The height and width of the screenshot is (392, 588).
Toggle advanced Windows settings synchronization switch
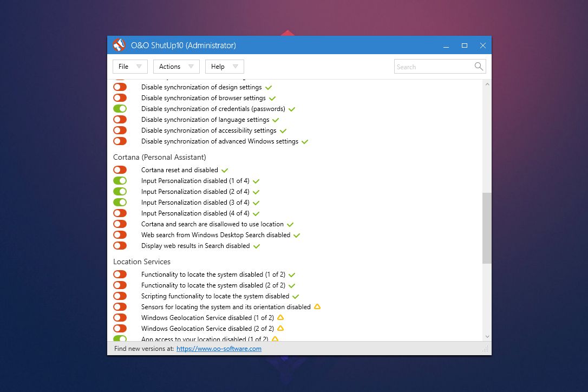pyautogui.click(x=120, y=141)
